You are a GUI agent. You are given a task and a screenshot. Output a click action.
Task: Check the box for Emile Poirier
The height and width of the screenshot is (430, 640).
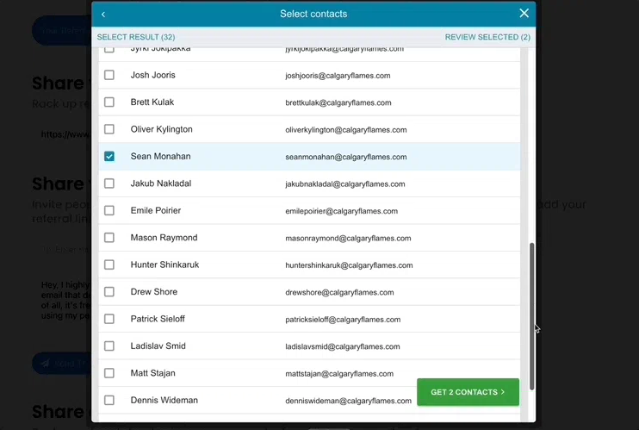click(x=109, y=211)
